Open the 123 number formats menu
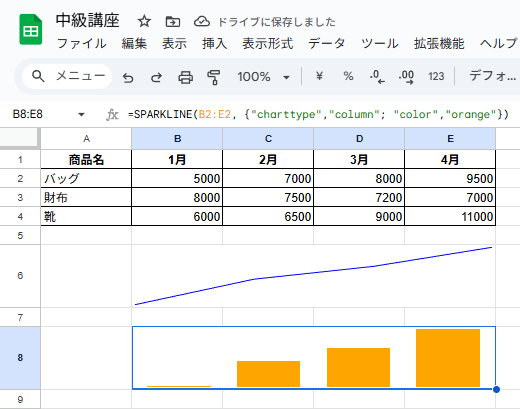 (x=436, y=77)
